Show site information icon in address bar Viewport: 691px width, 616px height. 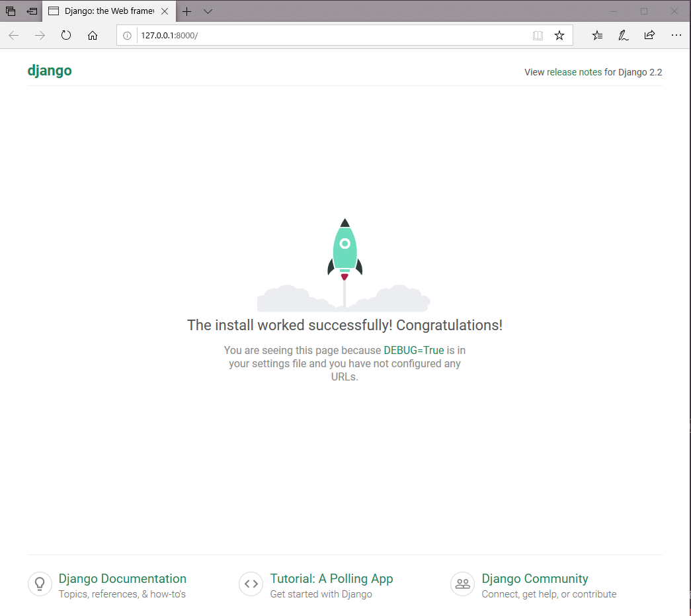[127, 35]
